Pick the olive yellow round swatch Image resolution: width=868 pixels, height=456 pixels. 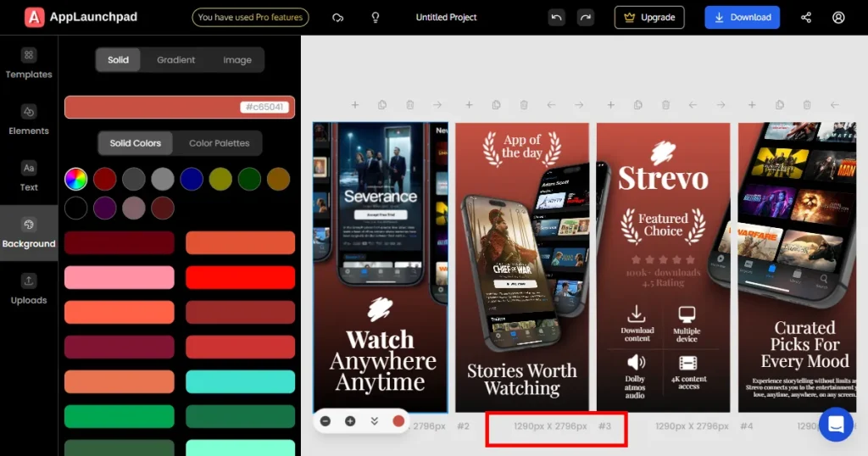[x=220, y=180]
